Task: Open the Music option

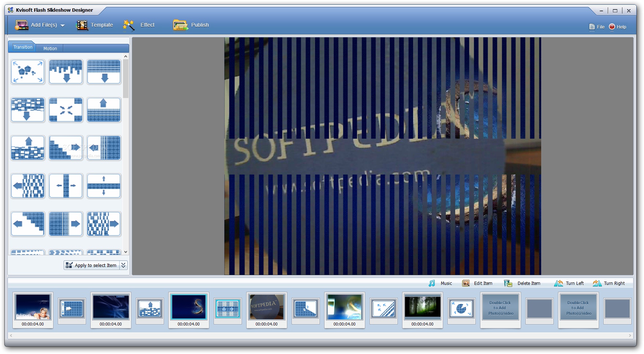Action: [441, 283]
